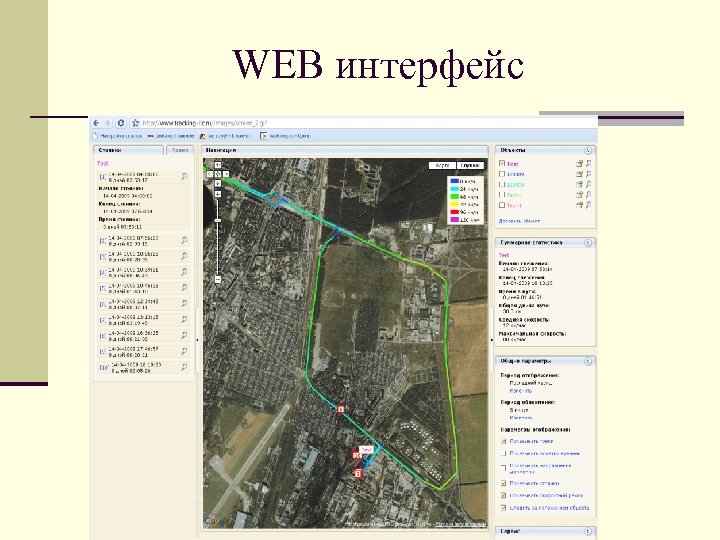Locate stop 10 with magnifier icon
Viewport: 720px width, 540px height.
[184, 367]
